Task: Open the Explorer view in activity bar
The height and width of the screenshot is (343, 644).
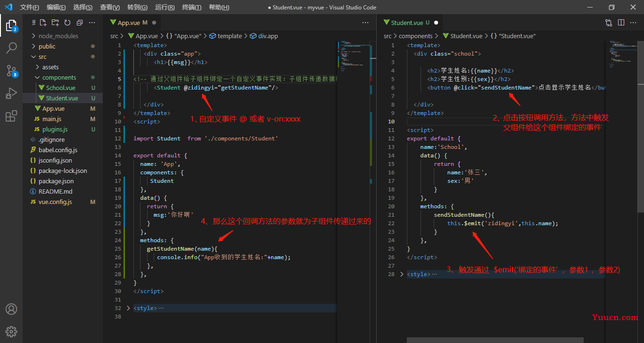Action: pyautogui.click(x=11, y=26)
